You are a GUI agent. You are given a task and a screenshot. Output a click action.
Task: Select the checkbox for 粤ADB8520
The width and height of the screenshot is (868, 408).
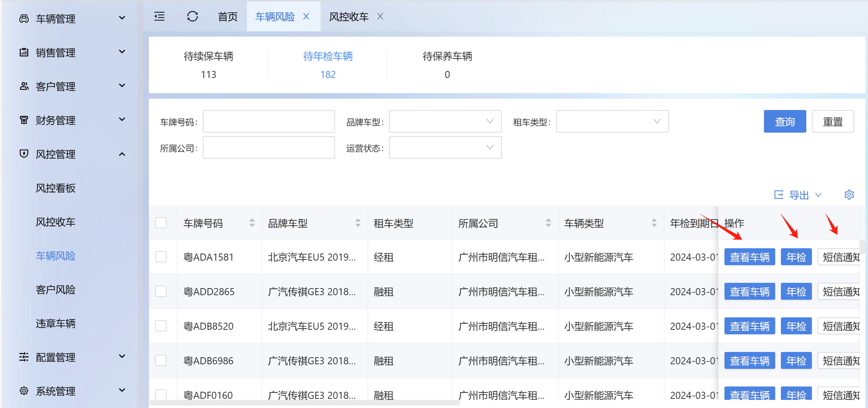[161, 326]
